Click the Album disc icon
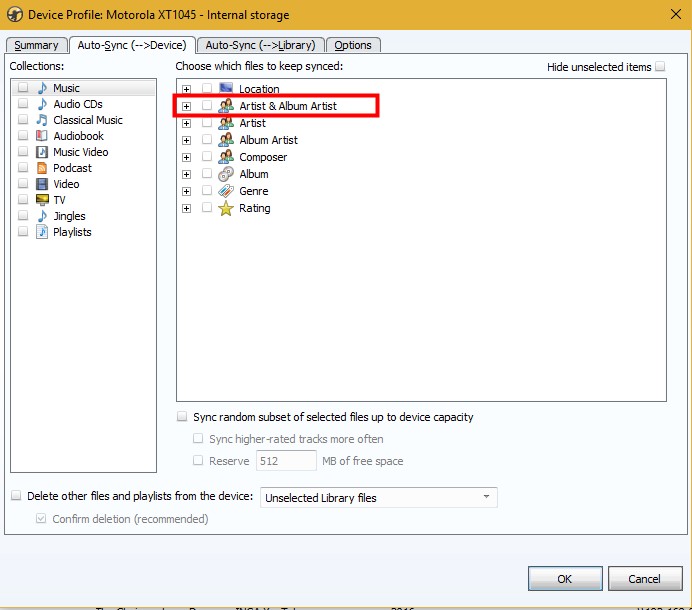 [x=226, y=174]
